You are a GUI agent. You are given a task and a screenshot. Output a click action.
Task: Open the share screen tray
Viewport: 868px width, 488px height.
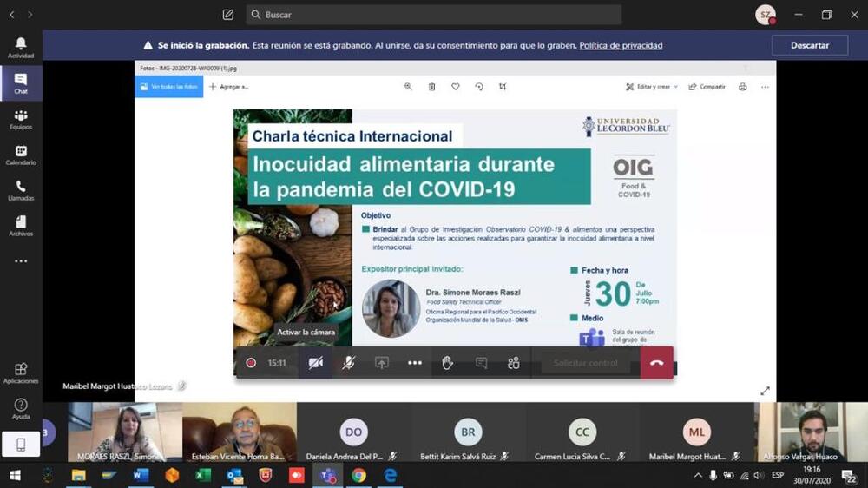(382, 363)
